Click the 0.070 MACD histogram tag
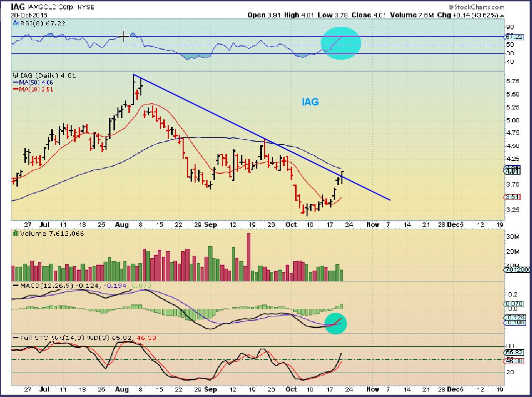Screen dimensions: 532x397 [513, 304]
